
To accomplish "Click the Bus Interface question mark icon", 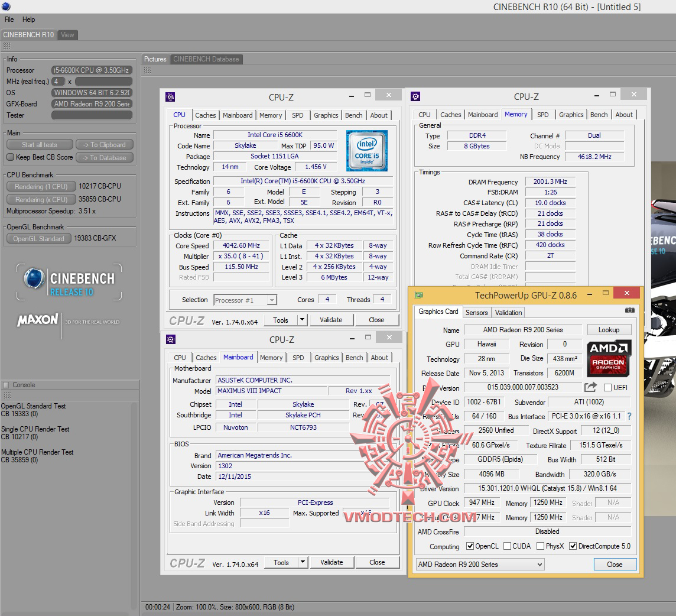I will click(x=629, y=416).
